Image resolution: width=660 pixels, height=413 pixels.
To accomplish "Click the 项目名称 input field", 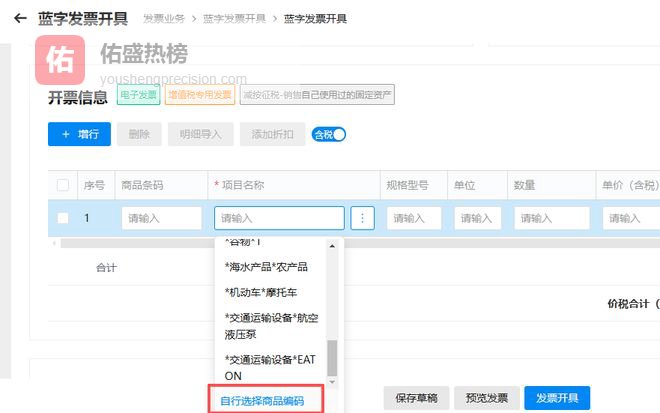I will pos(279,218).
